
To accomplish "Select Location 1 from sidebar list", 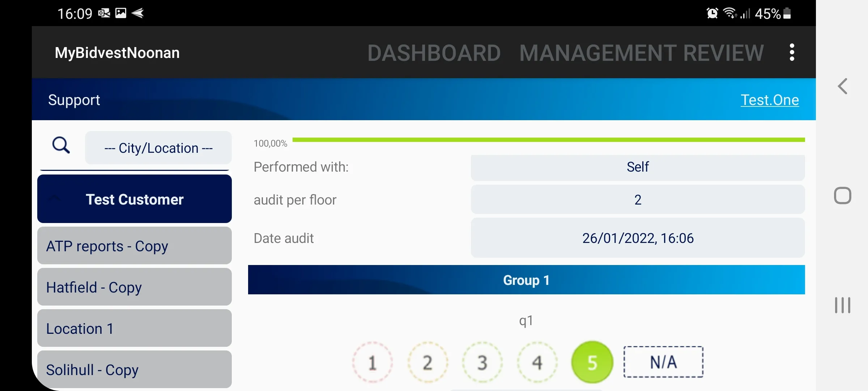I will point(135,328).
